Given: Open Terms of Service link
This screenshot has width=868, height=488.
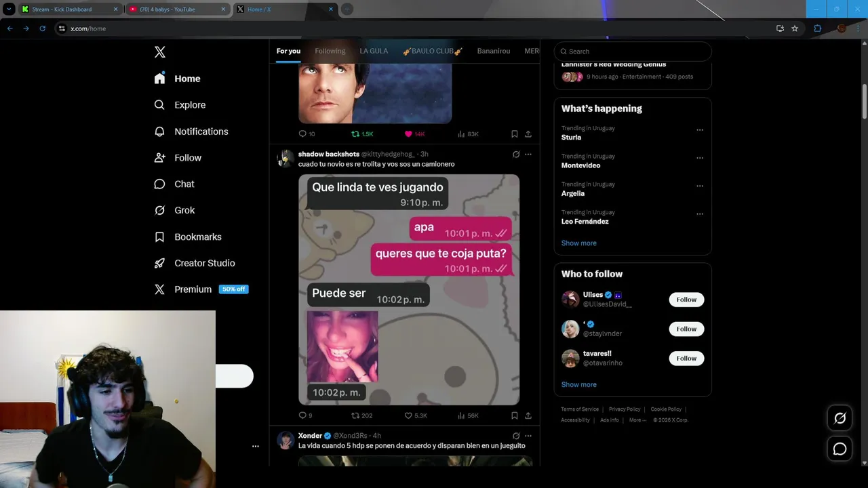Looking at the screenshot, I should point(580,409).
